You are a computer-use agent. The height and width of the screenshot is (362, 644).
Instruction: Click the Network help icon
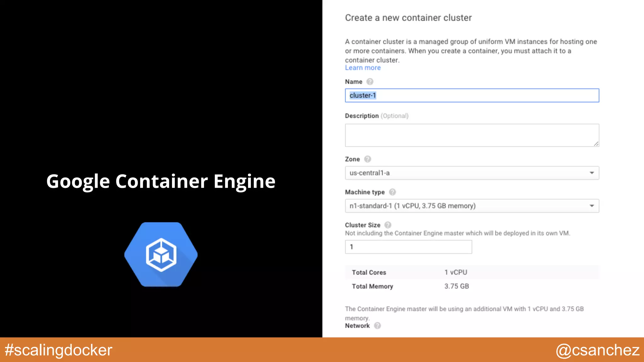(377, 326)
